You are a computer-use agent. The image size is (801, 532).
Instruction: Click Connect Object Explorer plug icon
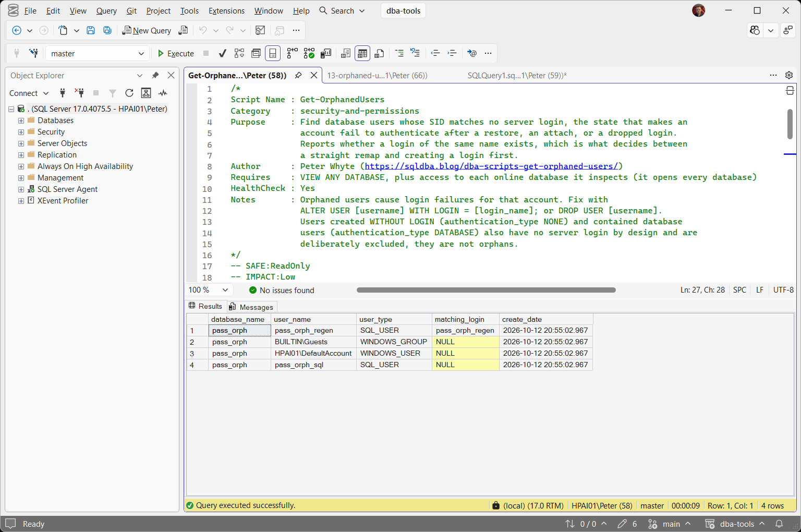click(x=63, y=93)
